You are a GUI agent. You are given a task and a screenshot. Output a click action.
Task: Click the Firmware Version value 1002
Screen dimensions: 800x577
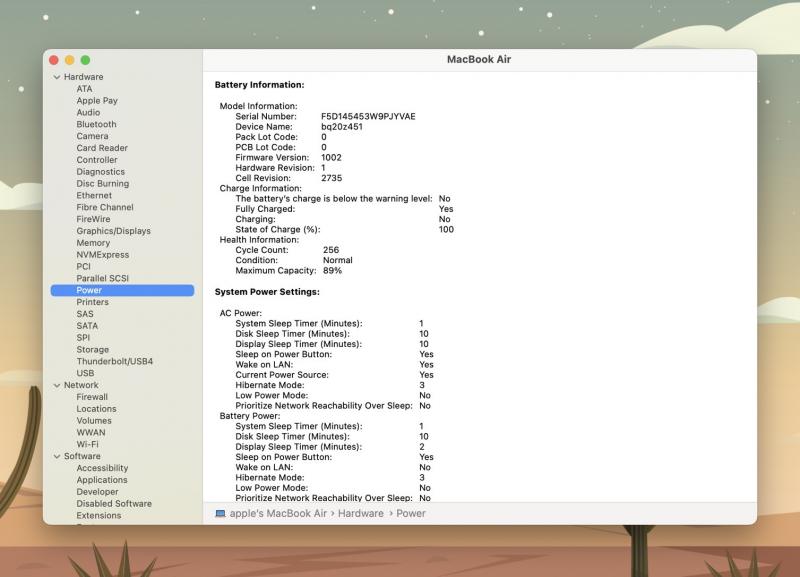point(331,158)
